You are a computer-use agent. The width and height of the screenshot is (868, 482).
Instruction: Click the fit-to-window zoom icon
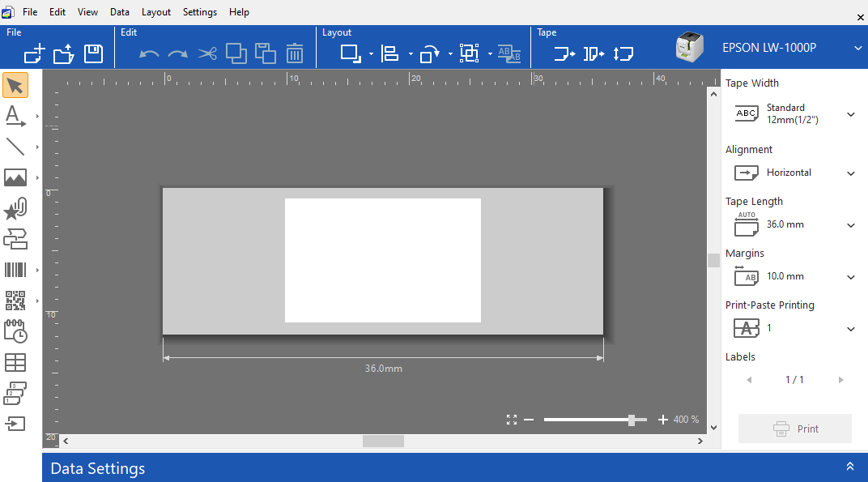[x=512, y=420]
